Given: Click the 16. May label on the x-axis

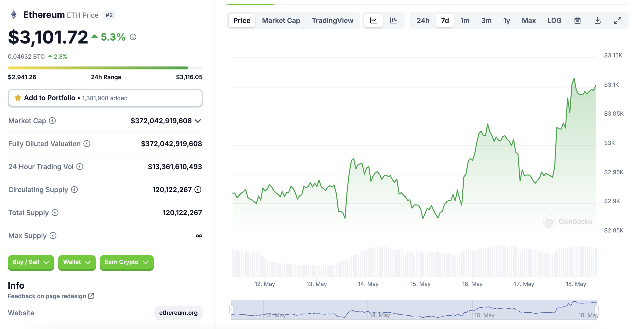Looking at the screenshot, I should (x=472, y=284).
